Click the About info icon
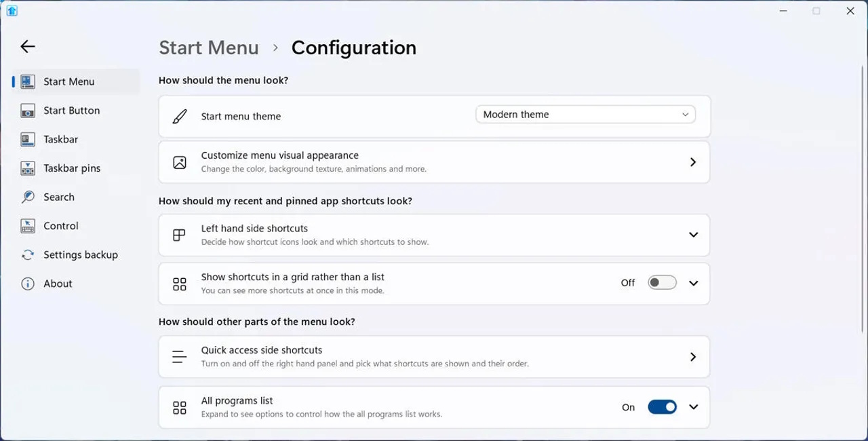The image size is (868, 441). point(28,284)
